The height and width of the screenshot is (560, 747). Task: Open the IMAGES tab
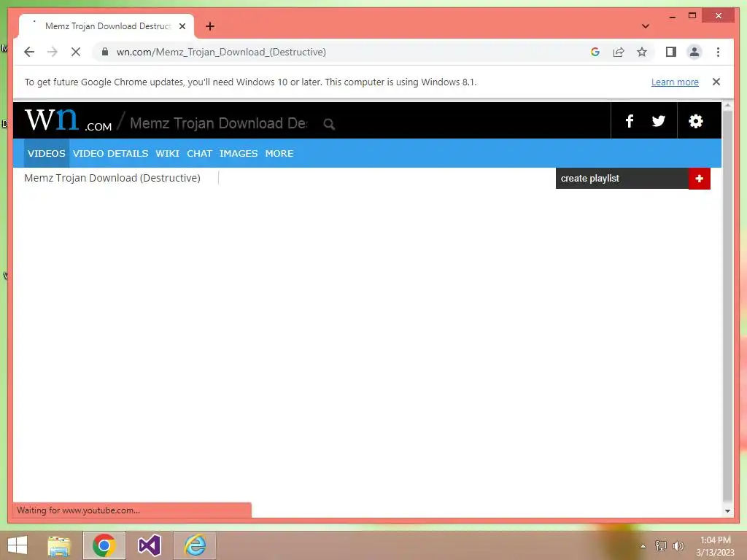[239, 153]
